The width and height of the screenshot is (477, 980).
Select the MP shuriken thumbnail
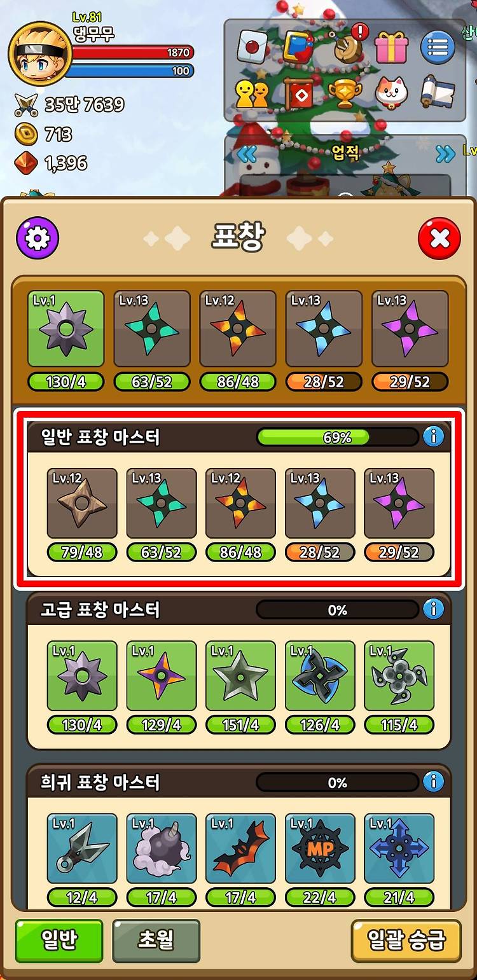pyautogui.click(x=320, y=848)
